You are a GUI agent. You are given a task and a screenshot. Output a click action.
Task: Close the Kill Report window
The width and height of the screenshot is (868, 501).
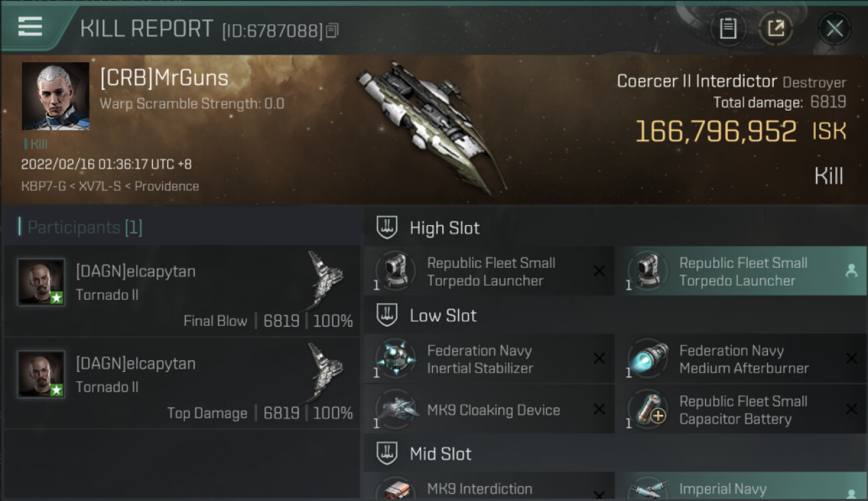pyautogui.click(x=835, y=29)
